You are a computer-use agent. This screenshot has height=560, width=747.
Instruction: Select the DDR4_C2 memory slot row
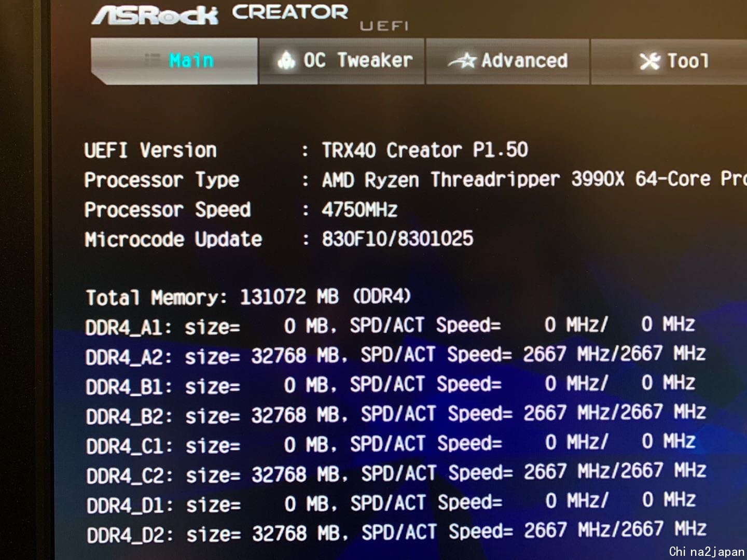pyautogui.click(x=396, y=473)
